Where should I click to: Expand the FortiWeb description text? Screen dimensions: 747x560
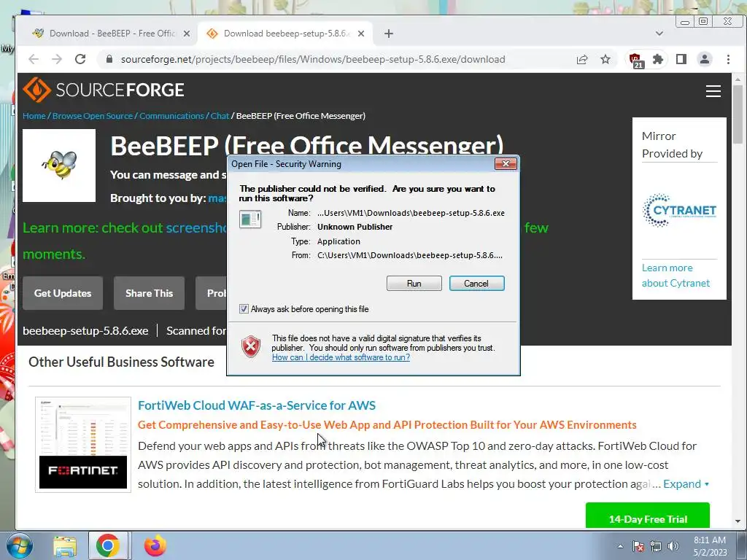686,484
